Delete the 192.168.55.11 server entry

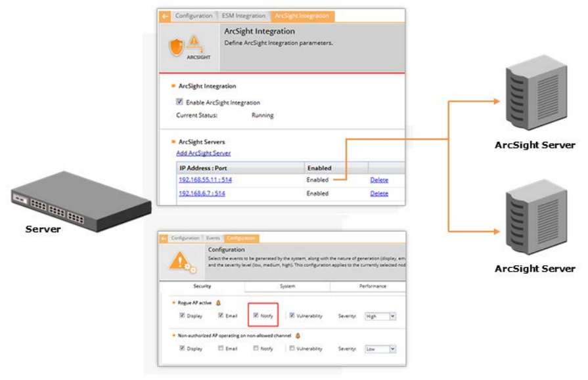coord(379,180)
